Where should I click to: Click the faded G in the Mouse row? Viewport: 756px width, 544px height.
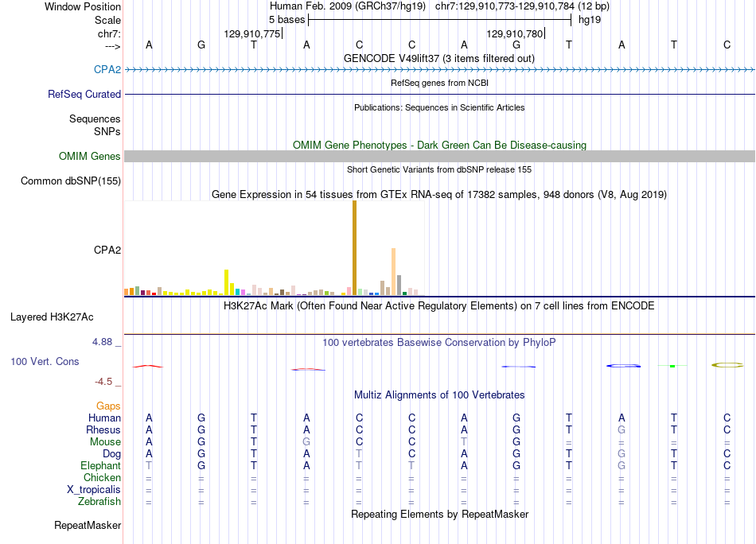306,442
